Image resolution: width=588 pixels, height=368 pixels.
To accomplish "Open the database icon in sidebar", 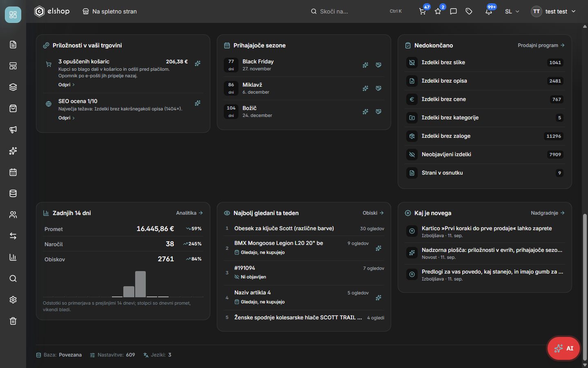I will 13,193.
